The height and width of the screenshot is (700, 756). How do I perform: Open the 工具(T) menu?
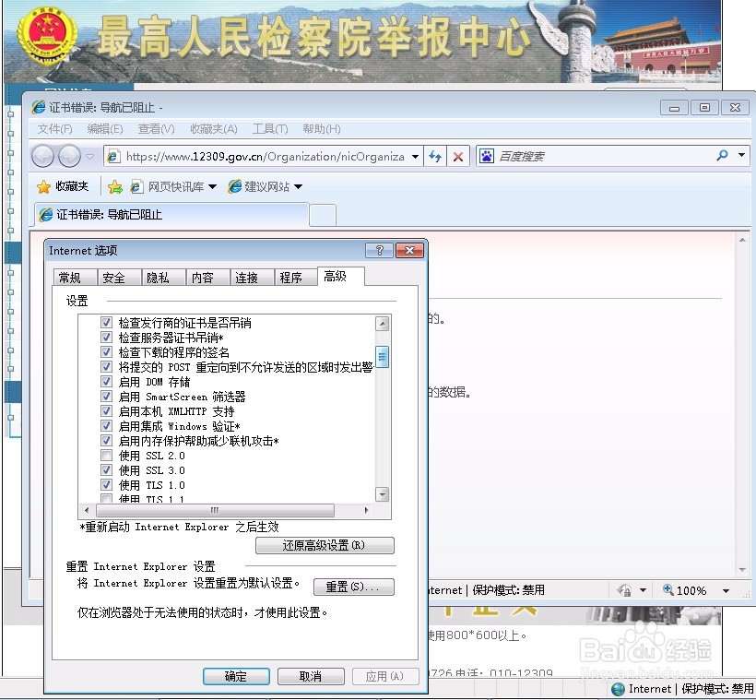point(270,129)
